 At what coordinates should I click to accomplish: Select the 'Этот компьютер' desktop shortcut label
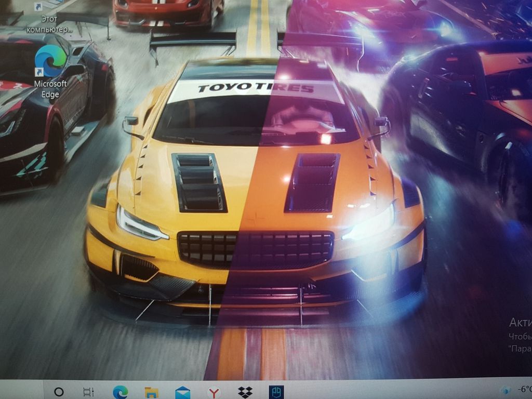[x=49, y=24]
